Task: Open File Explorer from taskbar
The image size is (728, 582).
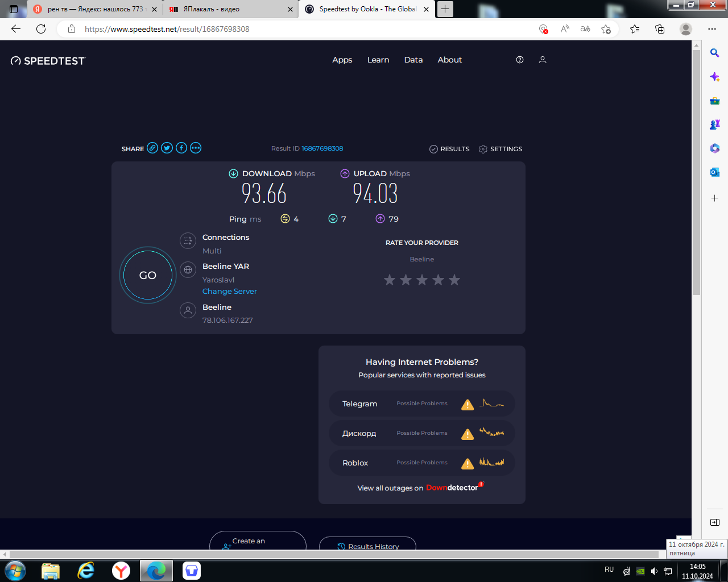Action: coord(51,571)
